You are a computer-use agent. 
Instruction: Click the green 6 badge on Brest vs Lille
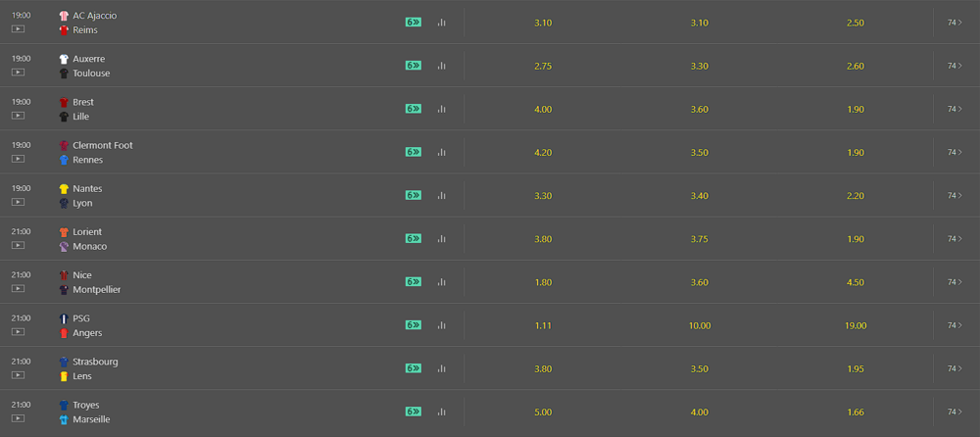click(413, 109)
